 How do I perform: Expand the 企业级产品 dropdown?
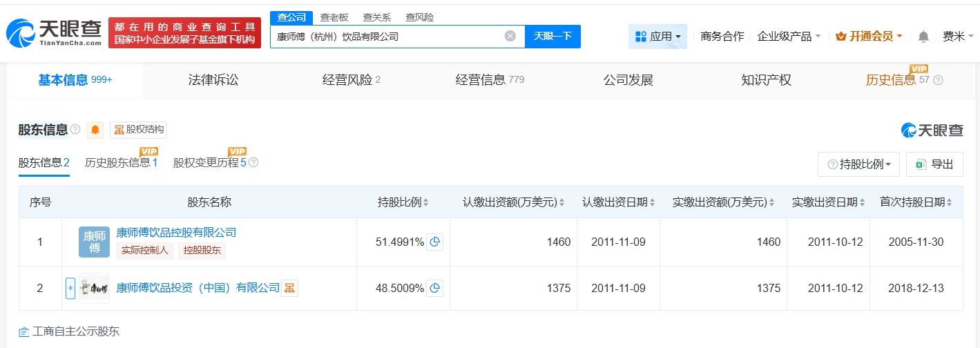click(x=789, y=37)
